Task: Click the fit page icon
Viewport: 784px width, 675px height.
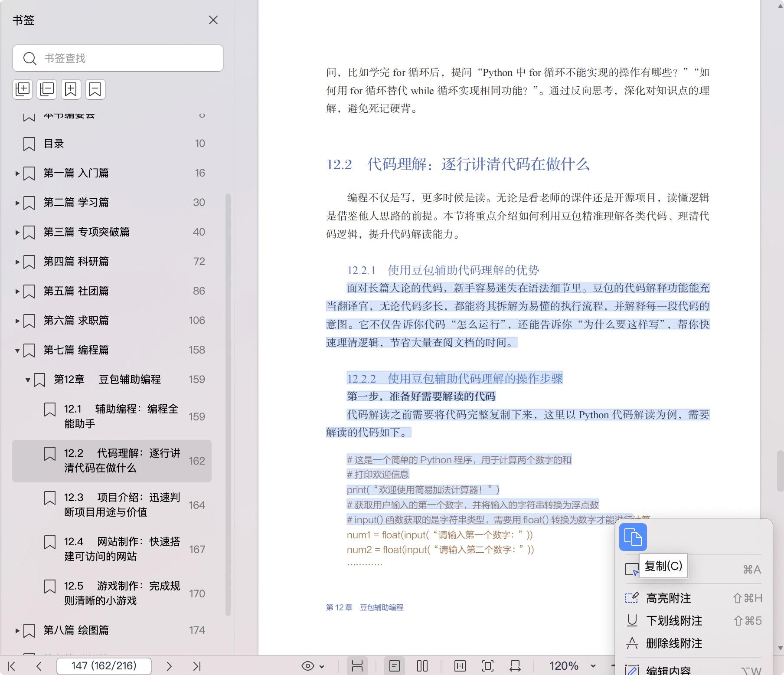Action: coord(488,666)
